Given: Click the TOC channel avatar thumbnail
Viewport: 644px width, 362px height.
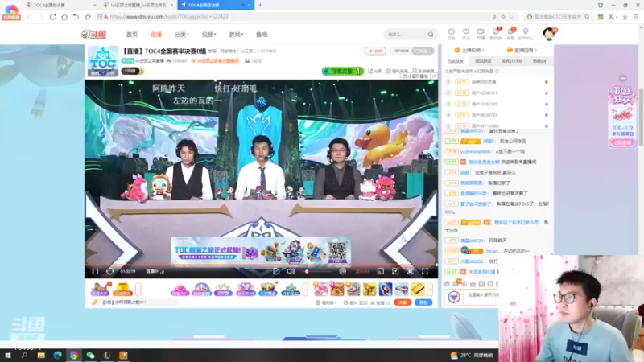Looking at the screenshot, I should pos(103,61).
